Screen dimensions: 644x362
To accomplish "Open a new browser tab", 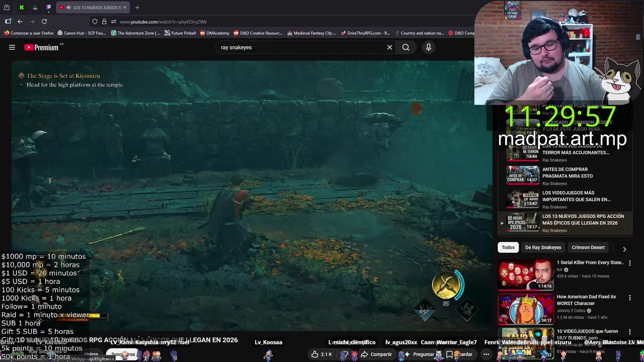I will tap(137, 8).
